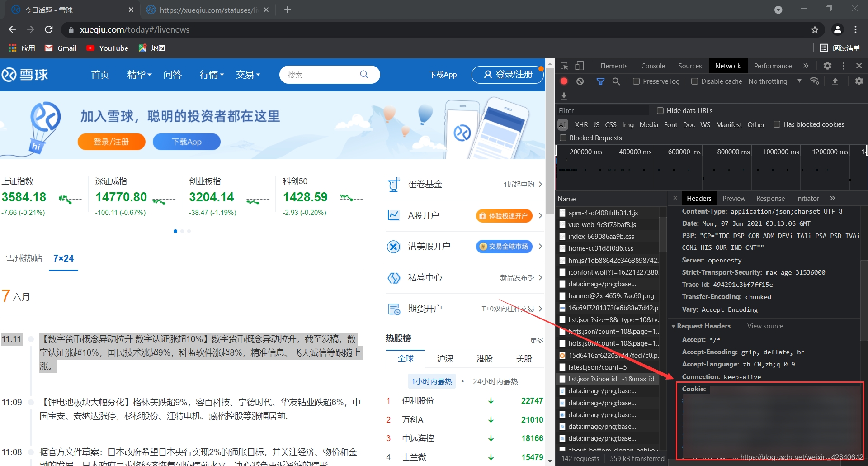Open Chrome profile avatar icon
868x466 pixels.
pos(837,30)
